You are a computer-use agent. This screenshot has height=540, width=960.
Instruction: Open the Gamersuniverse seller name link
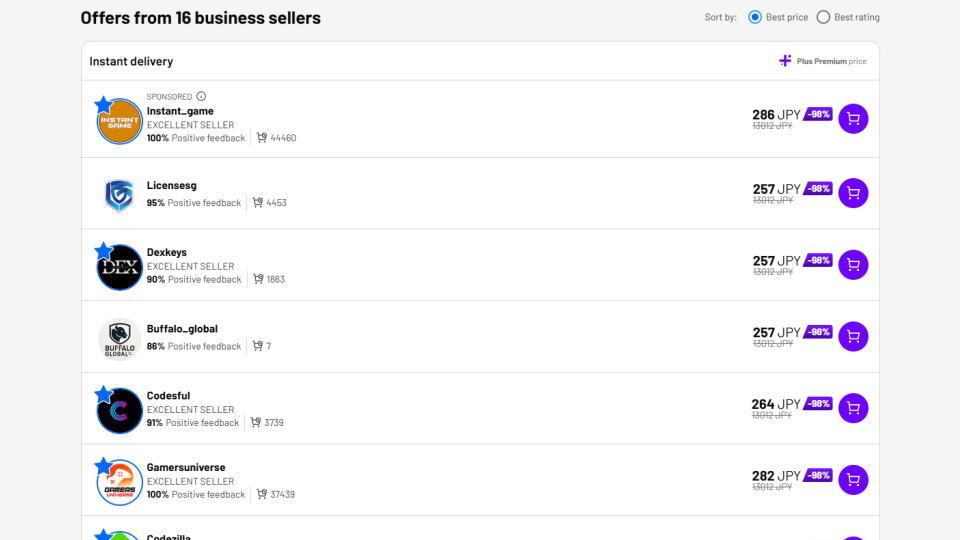pos(186,467)
